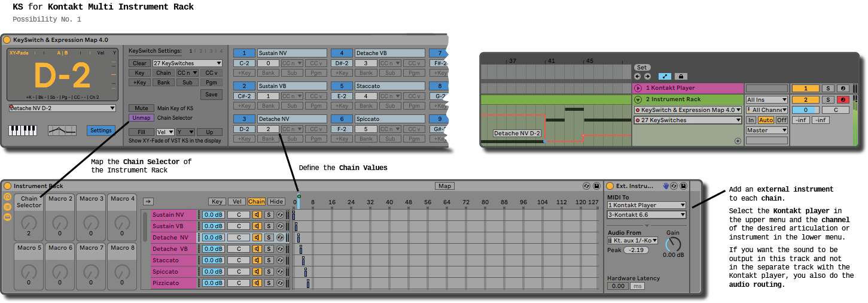This screenshot has width=868, height=303.
Task: Arm the 1 Kontakt Player track
Action: pyautogui.click(x=843, y=88)
